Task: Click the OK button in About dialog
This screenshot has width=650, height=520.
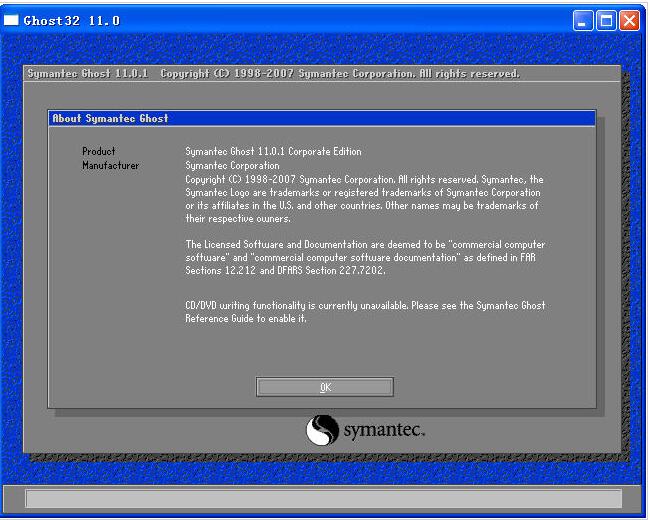Action: (325, 387)
